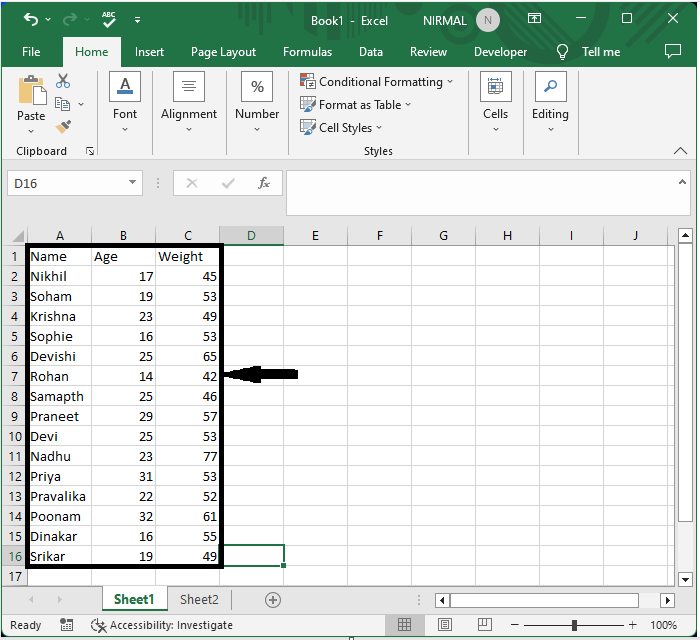Select the cell containing Poonam
Viewport: 700px width, 640px height.
(60, 516)
